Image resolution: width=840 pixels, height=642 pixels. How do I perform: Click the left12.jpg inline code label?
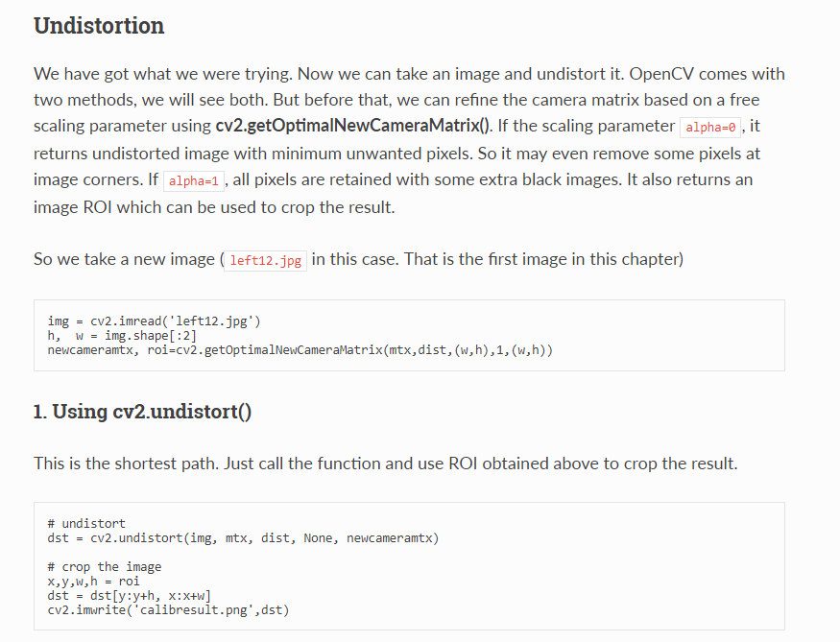point(265,261)
